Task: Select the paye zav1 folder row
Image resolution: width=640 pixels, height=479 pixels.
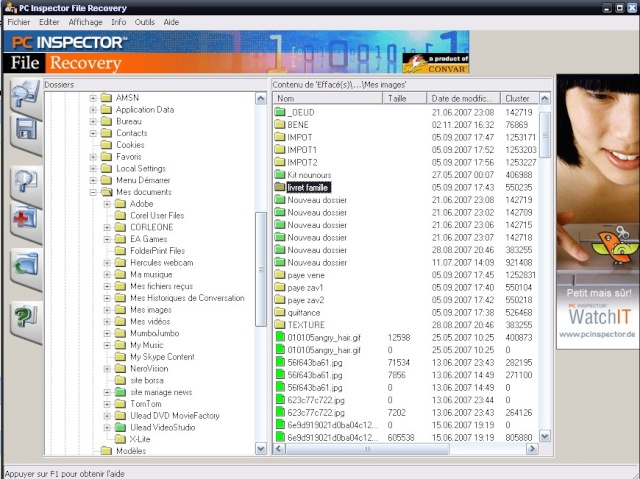Action: [x=406, y=287]
